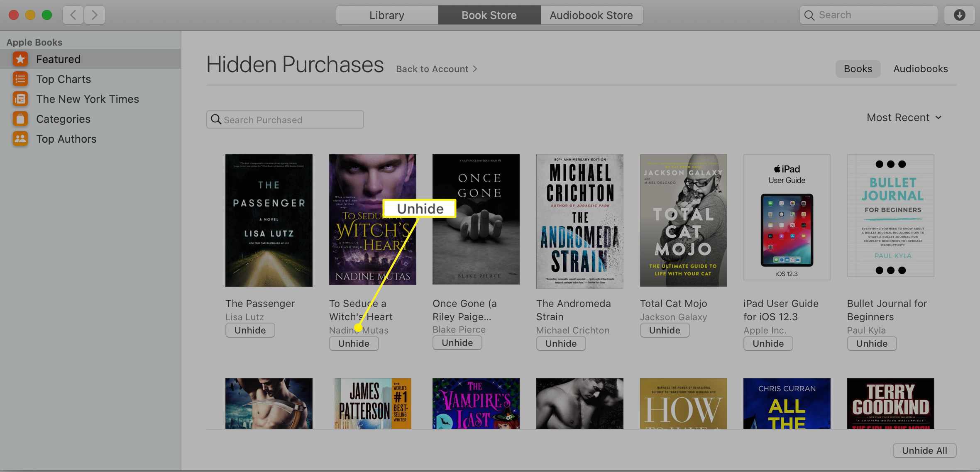Click author name Paul Kyla
Screen dimensions: 980x472
click(x=866, y=330)
